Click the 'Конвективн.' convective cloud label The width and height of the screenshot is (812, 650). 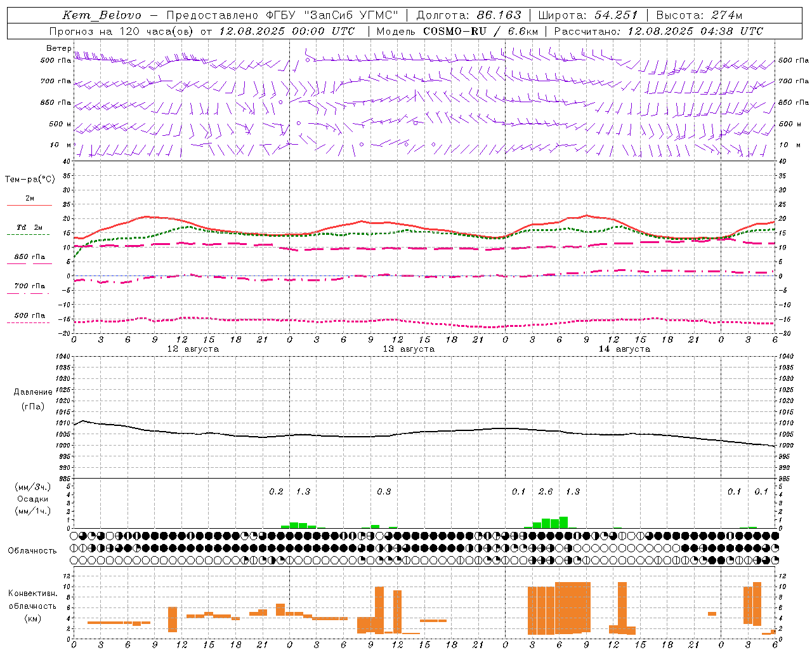33,594
